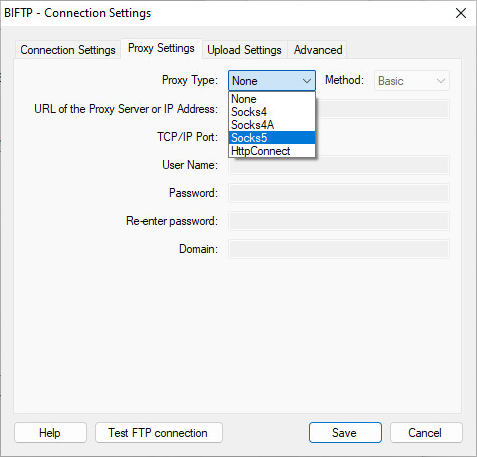Go to the Advanced tab

[x=318, y=50]
